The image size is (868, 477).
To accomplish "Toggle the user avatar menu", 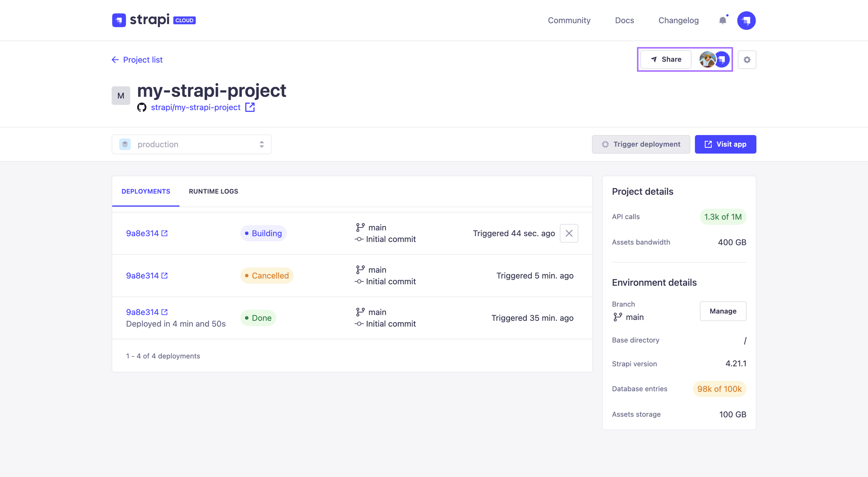I will point(746,20).
